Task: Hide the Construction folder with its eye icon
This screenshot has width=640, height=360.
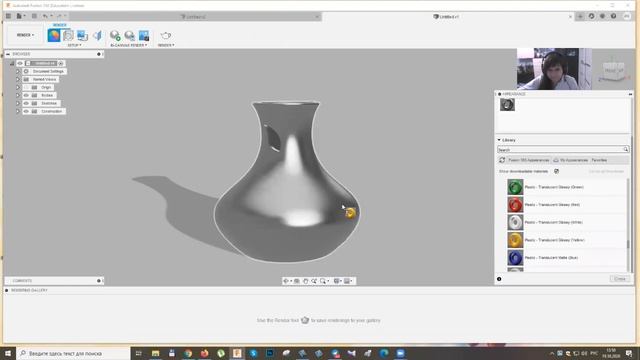Action: click(27, 111)
